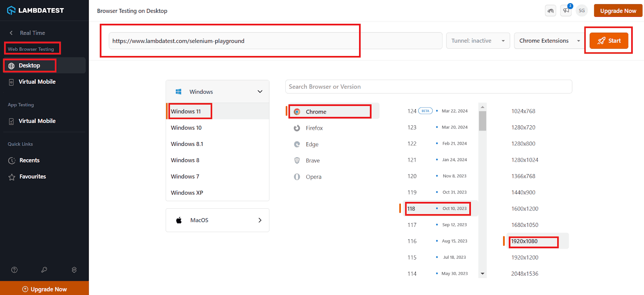Click the Windows logo icon
The height and width of the screenshot is (295, 644).
tap(179, 91)
